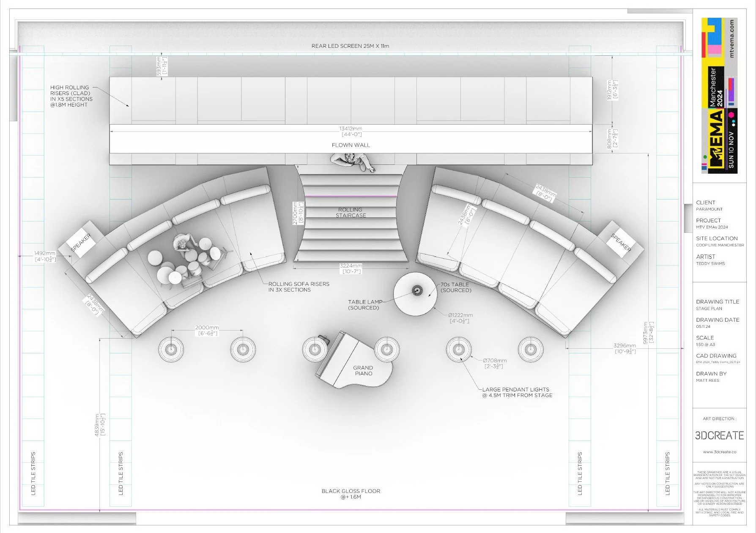Click the 'BLACK GLOSS FLOOR @+1.6M' label
This screenshot has width=756, height=533.
point(351,494)
